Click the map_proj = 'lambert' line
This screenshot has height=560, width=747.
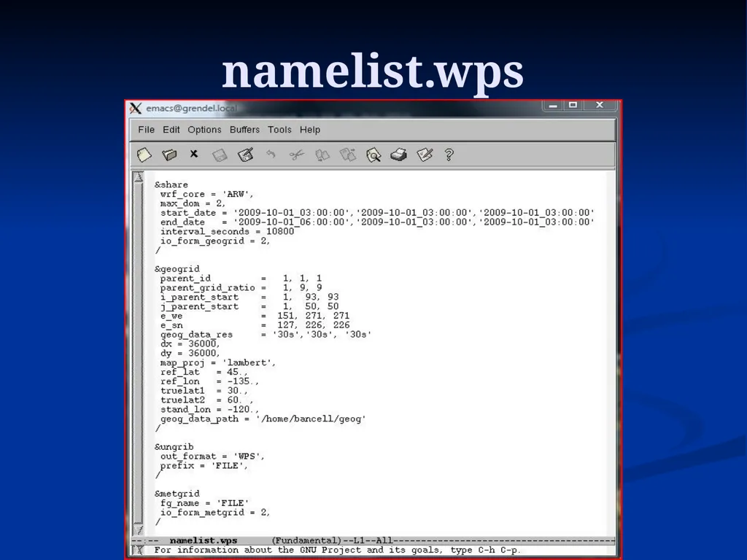pos(218,363)
